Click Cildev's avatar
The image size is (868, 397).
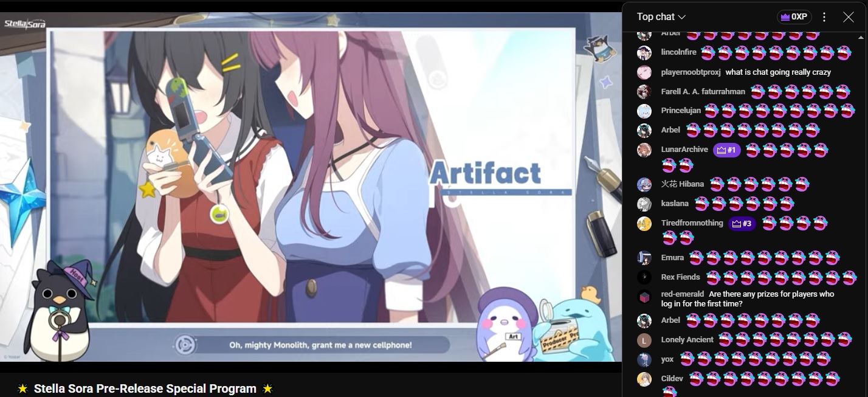pos(644,379)
